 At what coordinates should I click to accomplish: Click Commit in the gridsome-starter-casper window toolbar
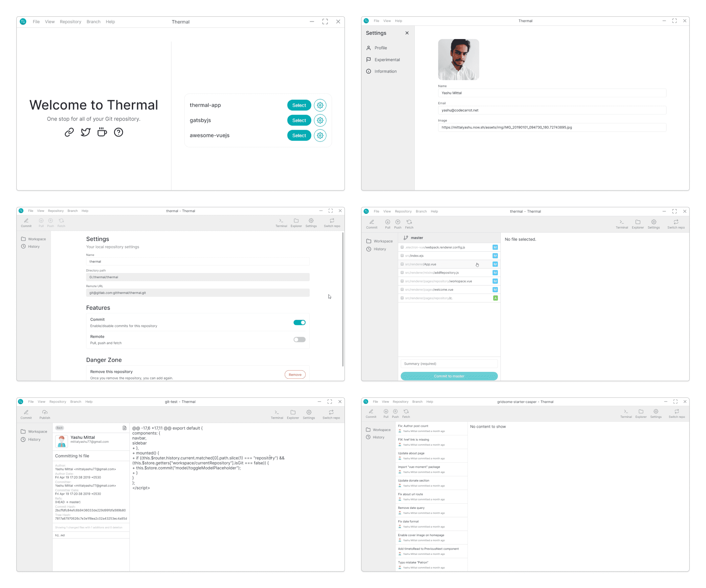click(371, 414)
